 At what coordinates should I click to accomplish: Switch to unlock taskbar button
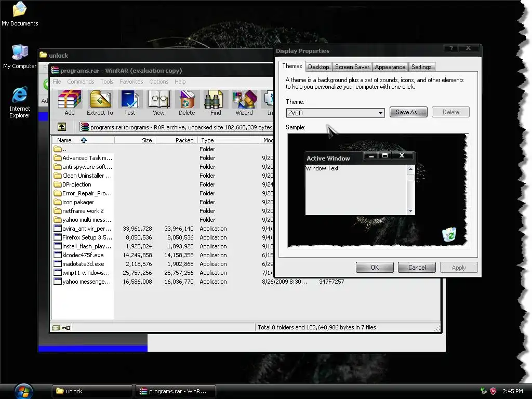pyautogui.click(x=92, y=391)
